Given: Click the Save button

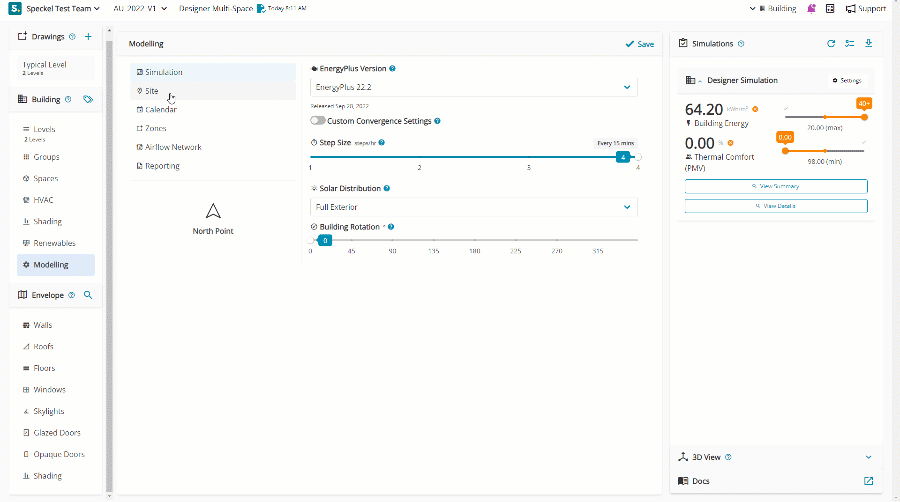Looking at the screenshot, I should 639,44.
